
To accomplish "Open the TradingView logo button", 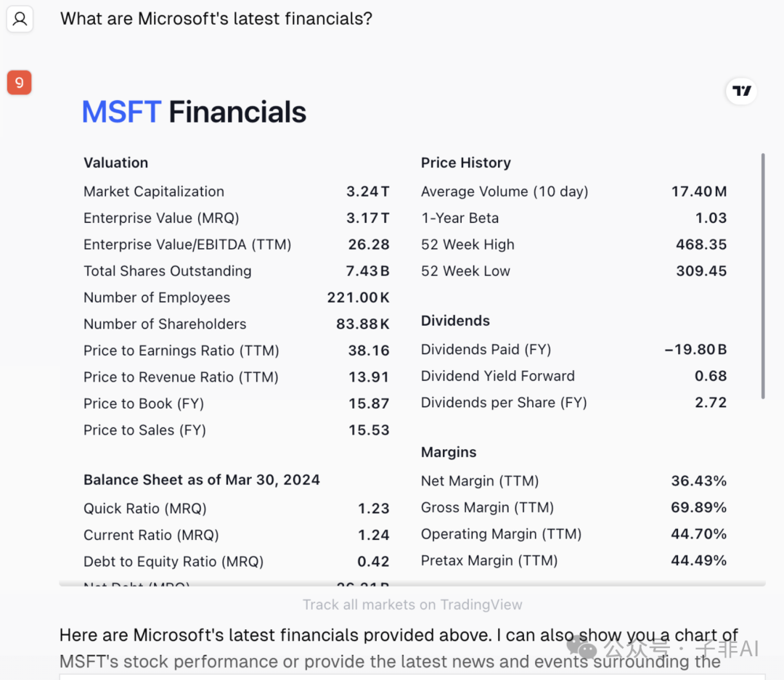I will pos(741,91).
